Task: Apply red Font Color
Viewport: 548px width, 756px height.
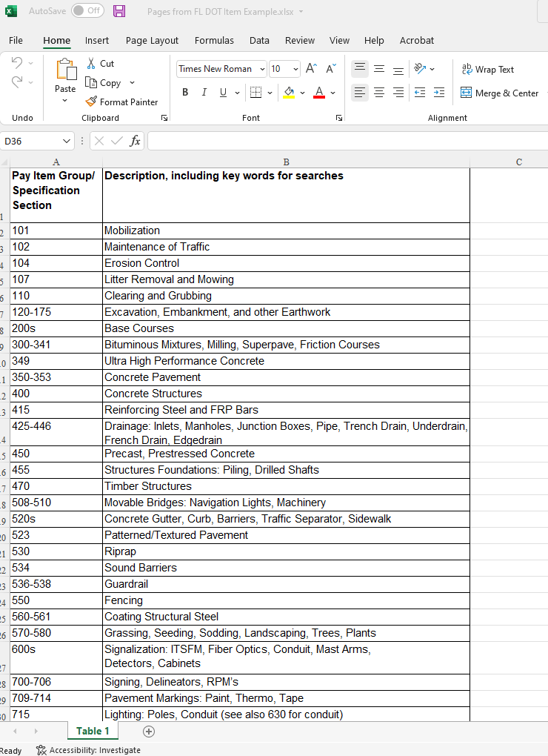Action: click(x=318, y=92)
